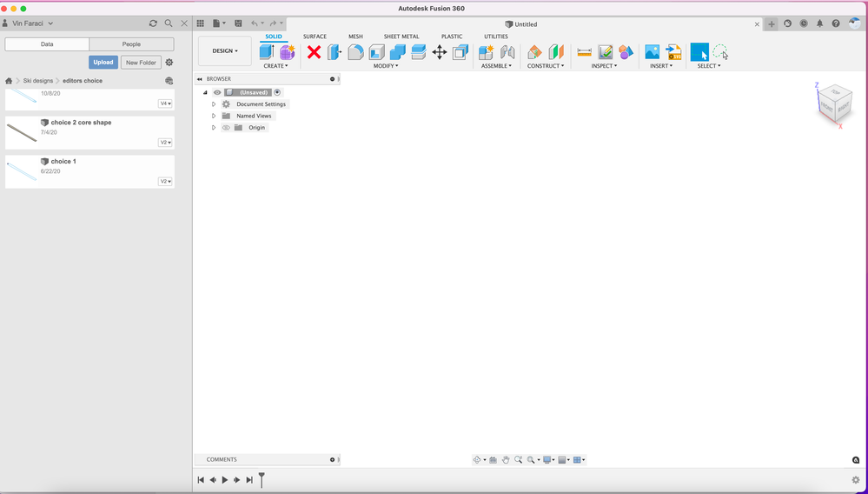
Task: Play the timeline
Action: coord(225,480)
